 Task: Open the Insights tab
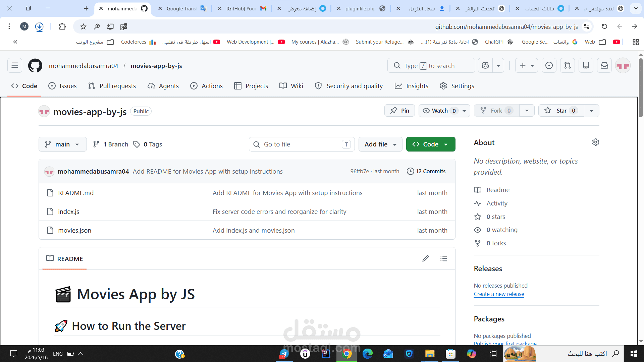[x=412, y=86]
